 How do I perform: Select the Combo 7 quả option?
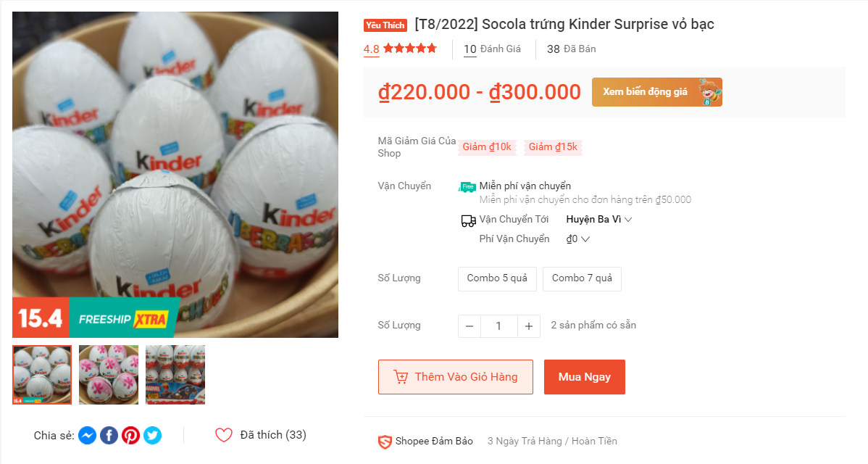point(582,278)
